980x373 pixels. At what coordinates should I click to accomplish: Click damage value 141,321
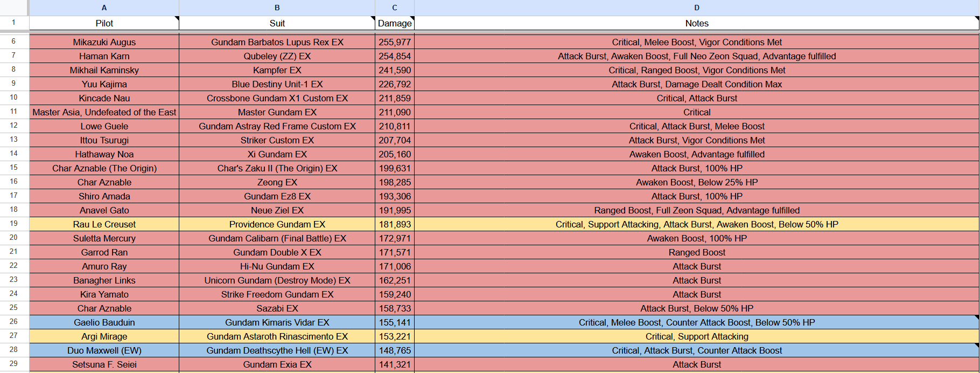point(395,364)
